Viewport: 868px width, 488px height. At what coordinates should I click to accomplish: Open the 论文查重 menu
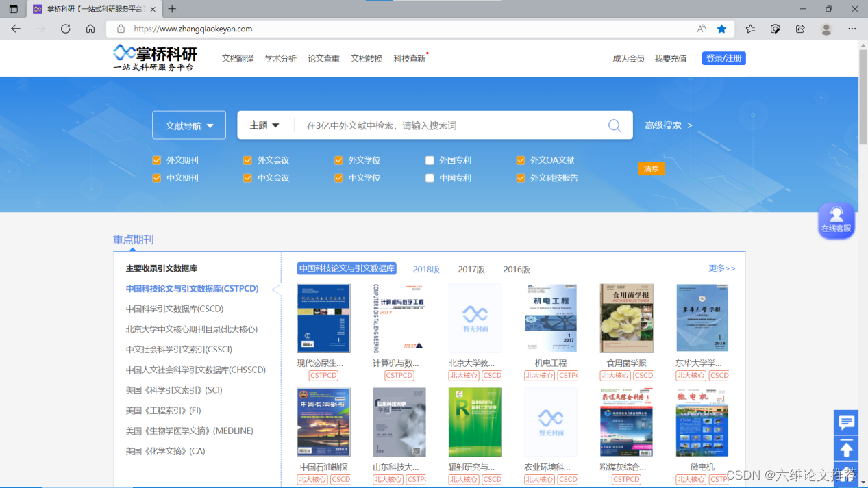coord(323,58)
